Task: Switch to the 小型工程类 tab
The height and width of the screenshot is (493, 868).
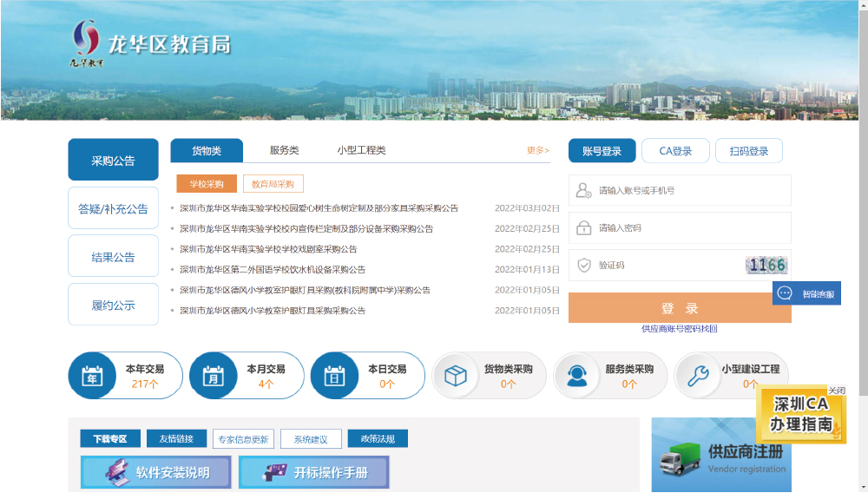Action: pyautogui.click(x=361, y=150)
